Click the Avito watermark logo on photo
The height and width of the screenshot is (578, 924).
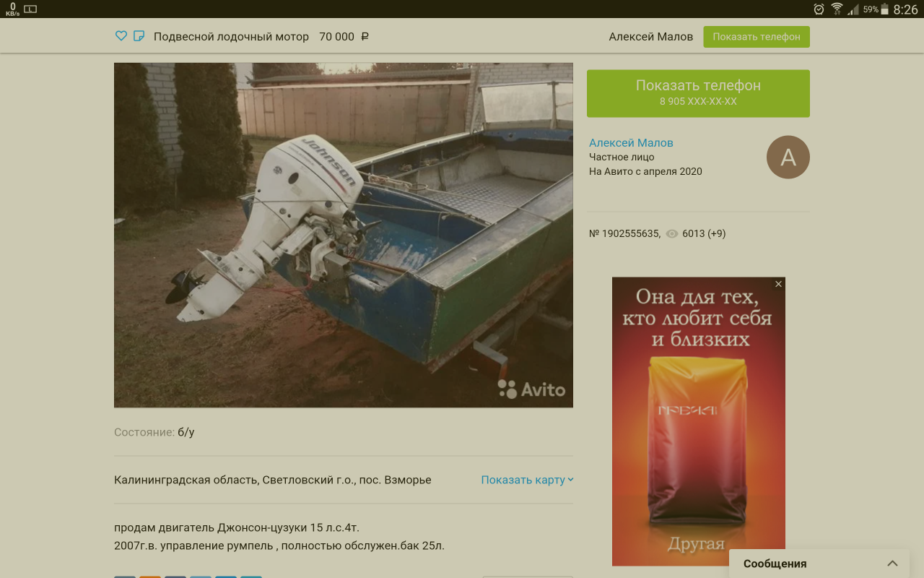click(532, 389)
